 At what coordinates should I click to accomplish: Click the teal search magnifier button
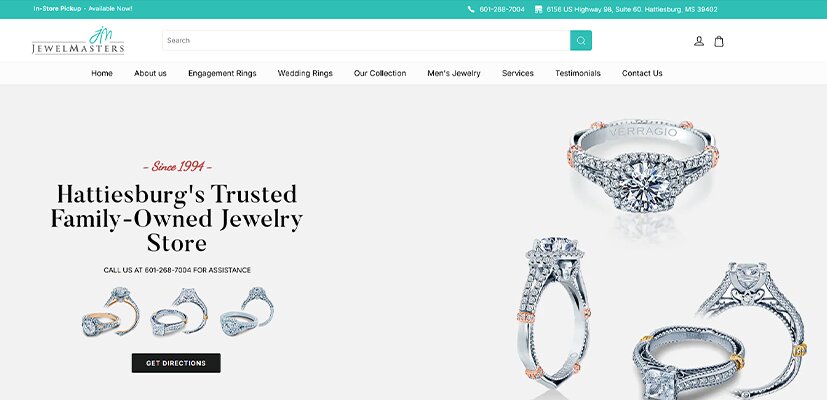[581, 41]
